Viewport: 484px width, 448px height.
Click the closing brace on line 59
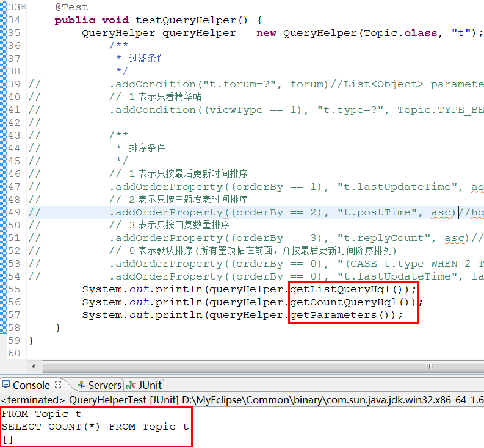tap(31, 341)
